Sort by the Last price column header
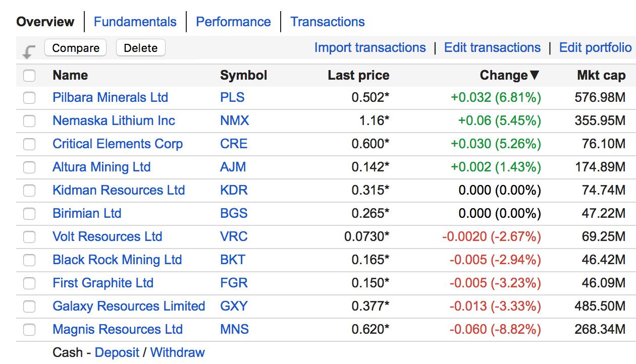Image resolution: width=636 pixels, height=364 pixels. coord(358,76)
